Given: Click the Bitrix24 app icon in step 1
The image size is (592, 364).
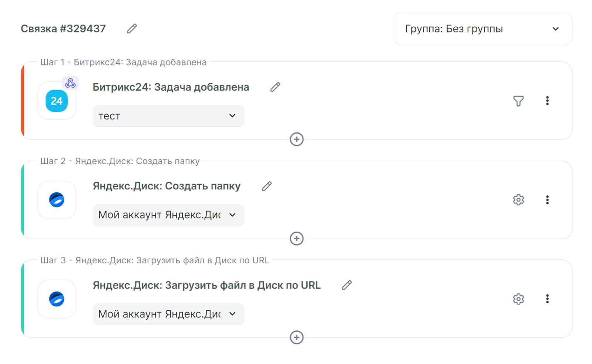Looking at the screenshot, I should (x=57, y=101).
